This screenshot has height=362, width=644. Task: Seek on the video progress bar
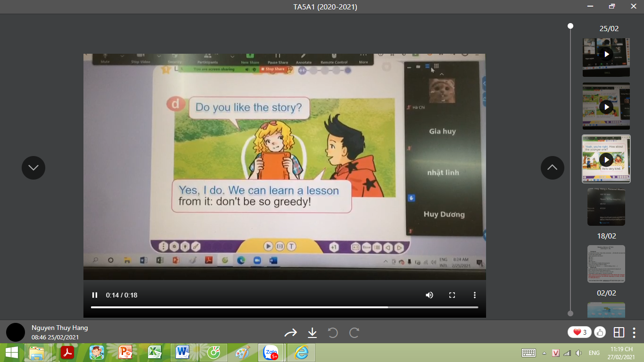click(x=284, y=307)
